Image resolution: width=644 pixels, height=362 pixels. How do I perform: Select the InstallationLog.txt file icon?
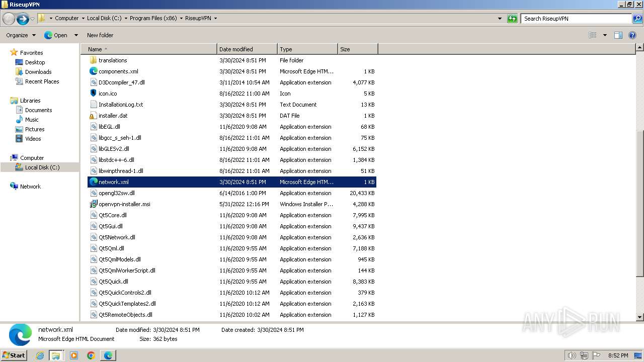93,105
